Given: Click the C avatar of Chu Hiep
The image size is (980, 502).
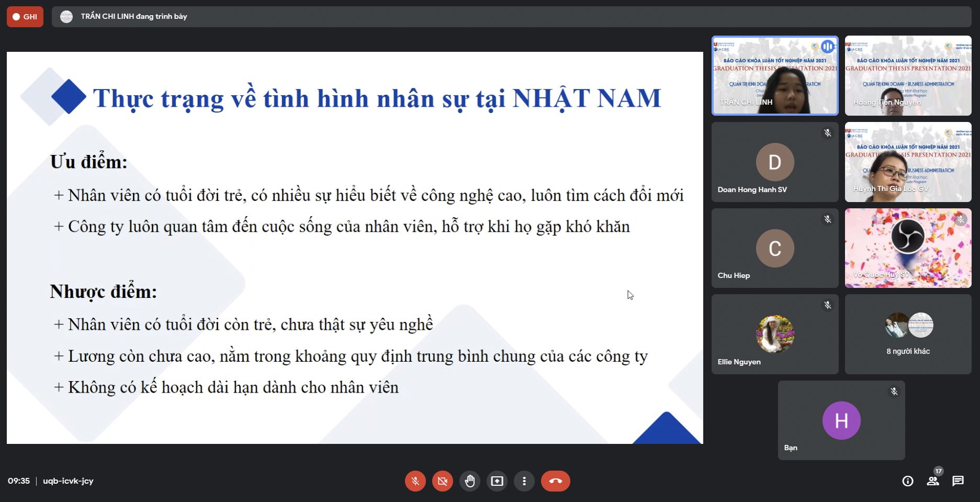Looking at the screenshot, I should (x=775, y=248).
